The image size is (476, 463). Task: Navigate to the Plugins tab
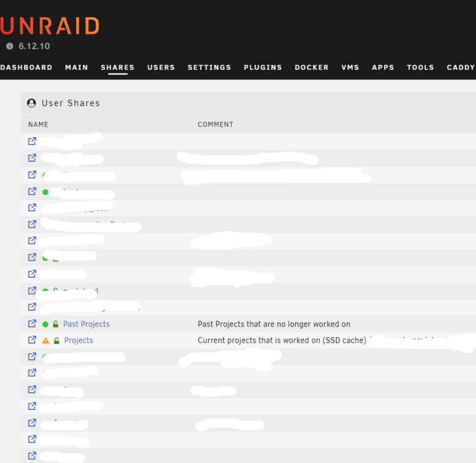(263, 67)
